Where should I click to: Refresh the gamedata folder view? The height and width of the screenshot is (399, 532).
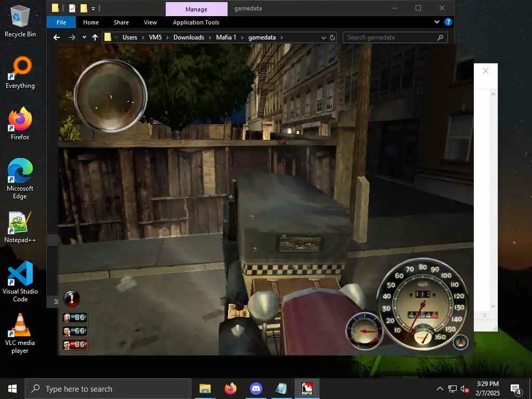pos(332,37)
